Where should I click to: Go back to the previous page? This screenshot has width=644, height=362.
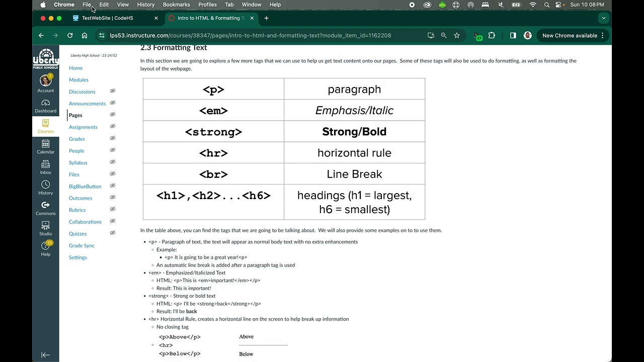pyautogui.click(x=41, y=36)
